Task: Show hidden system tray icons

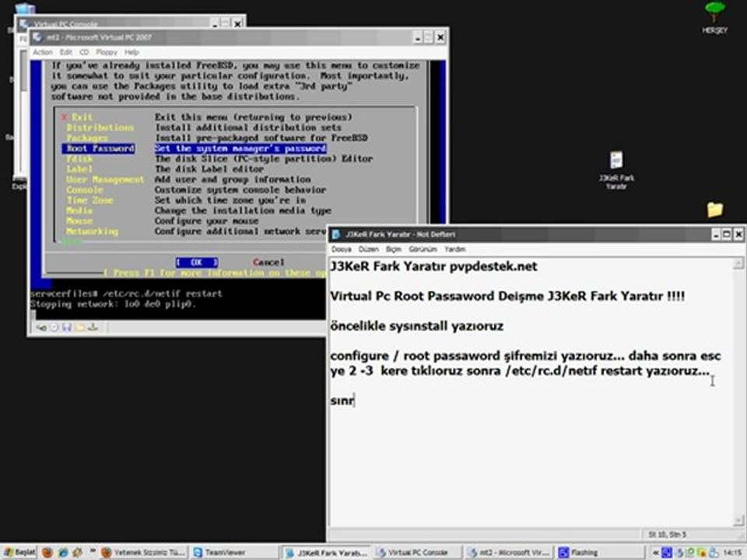Action: (655, 553)
